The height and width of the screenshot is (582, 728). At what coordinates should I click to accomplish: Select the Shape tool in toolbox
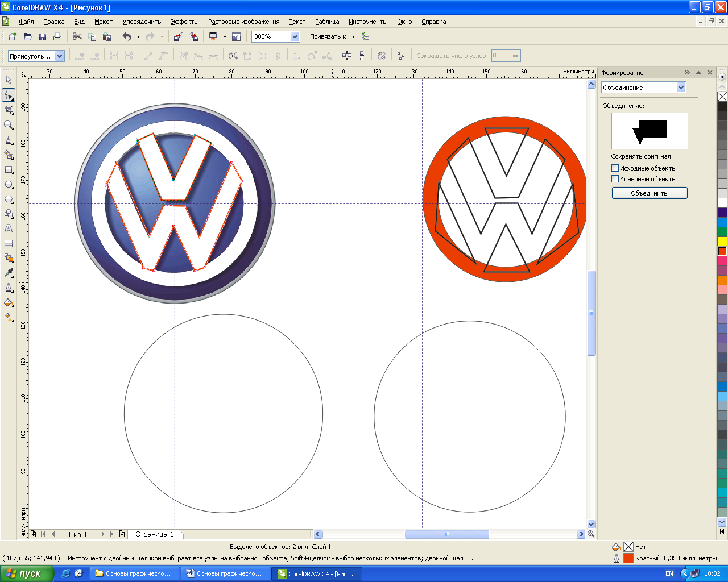tap(9, 95)
